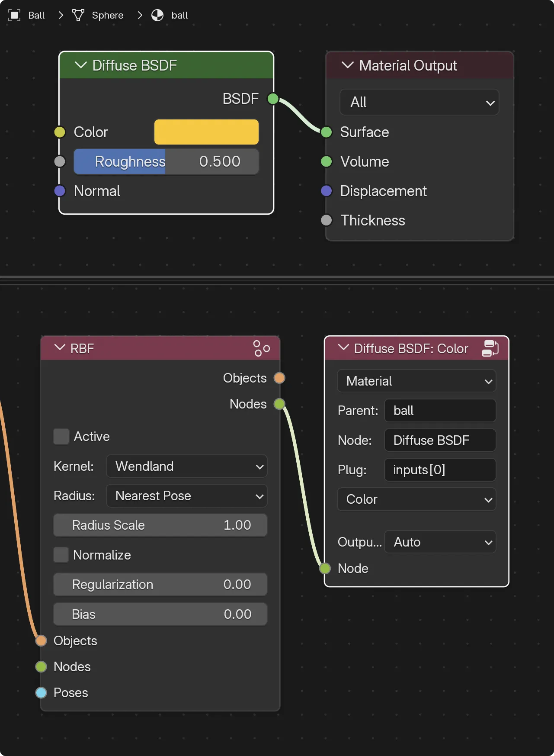Click the RBF Nodes output socket

click(279, 404)
